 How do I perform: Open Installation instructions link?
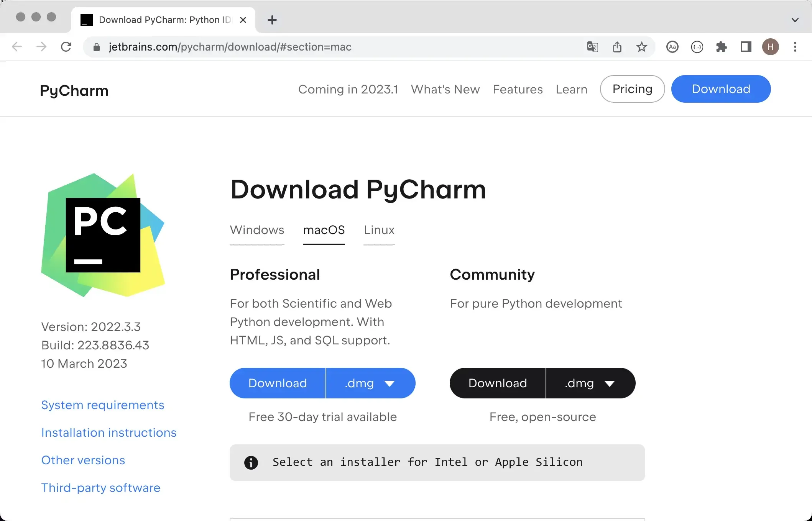tap(108, 433)
